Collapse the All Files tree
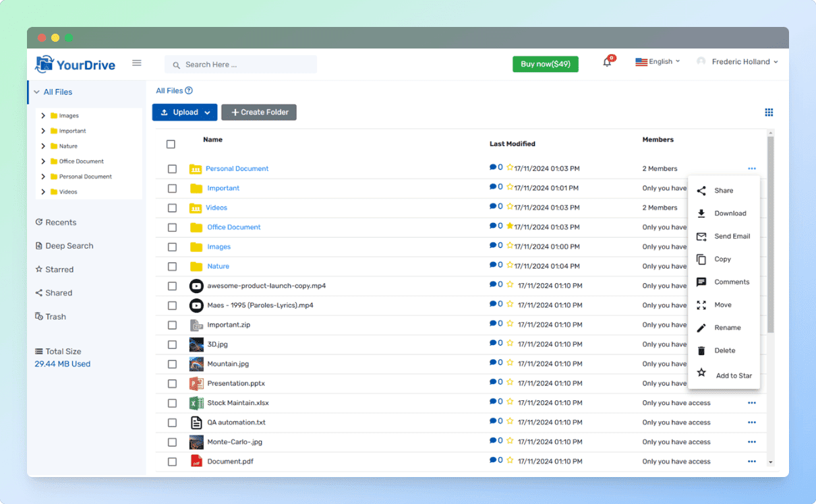 (36, 92)
